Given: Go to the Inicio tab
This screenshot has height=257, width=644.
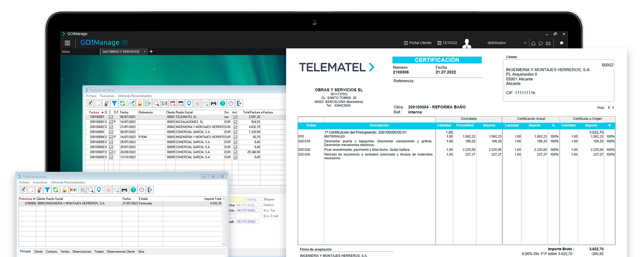Looking at the screenshot, I should (x=66, y=52).
